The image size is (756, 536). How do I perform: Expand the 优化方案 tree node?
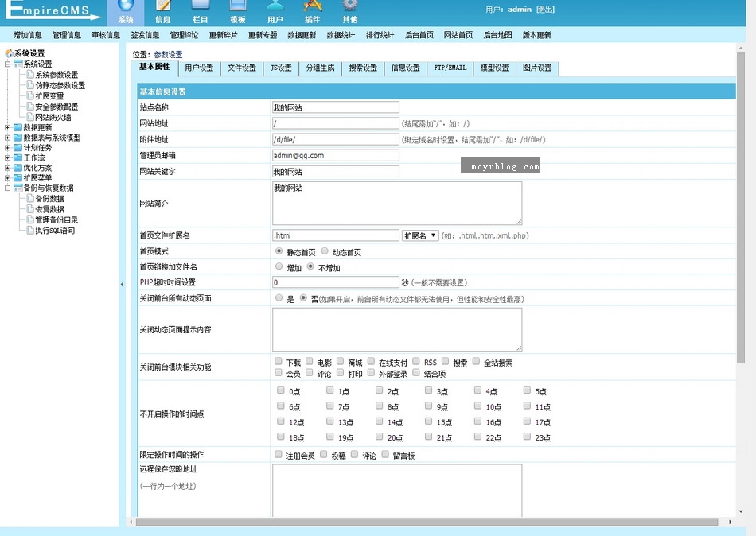[7, 169]
